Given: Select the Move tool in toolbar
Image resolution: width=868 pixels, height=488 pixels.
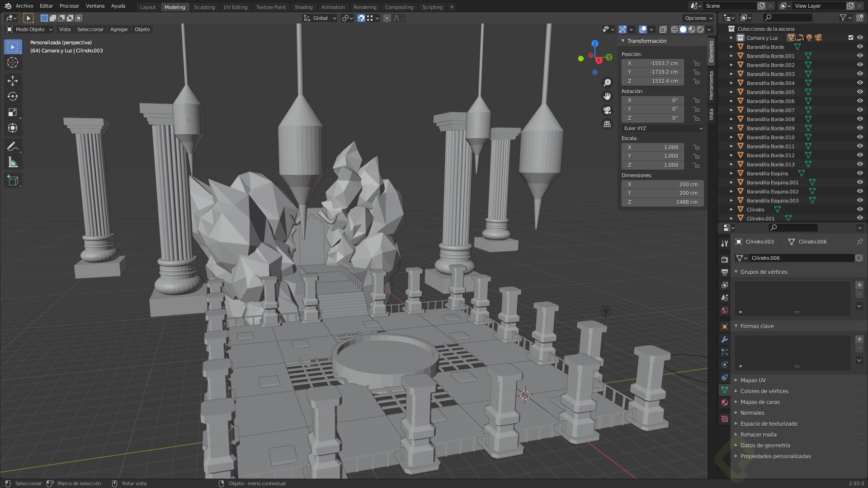Looking at the screenshot, I should coord(13,80).
